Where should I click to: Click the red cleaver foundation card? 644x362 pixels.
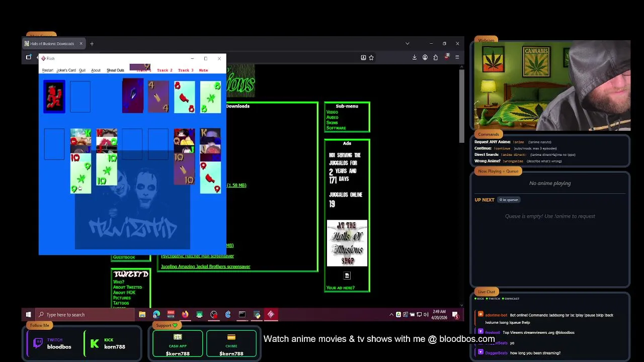pos(185,97)
